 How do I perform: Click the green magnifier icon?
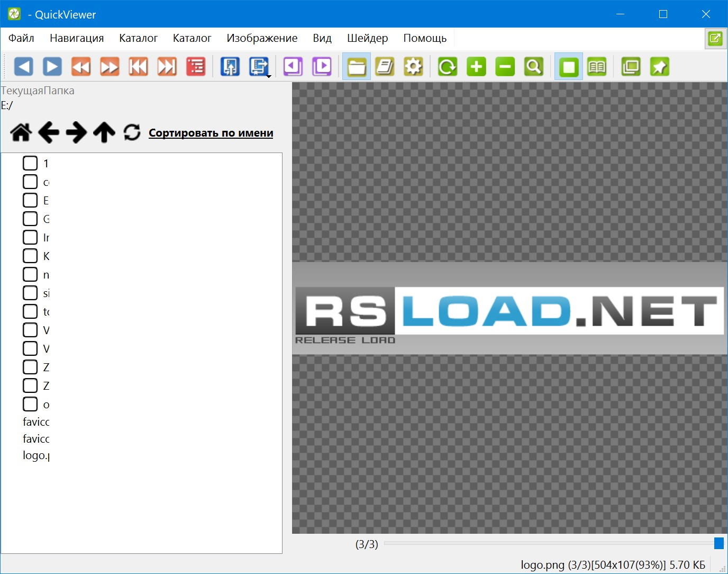pyautogui.click(x=534, y=67)
